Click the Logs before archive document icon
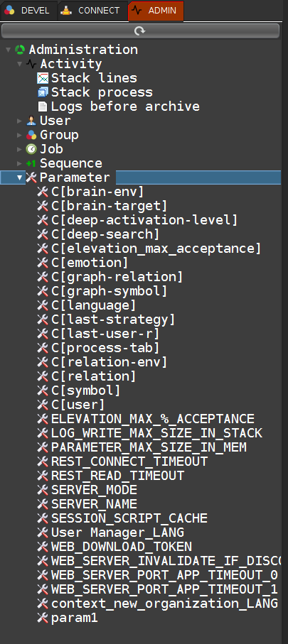Screen dimensions: 288x644 43,107
